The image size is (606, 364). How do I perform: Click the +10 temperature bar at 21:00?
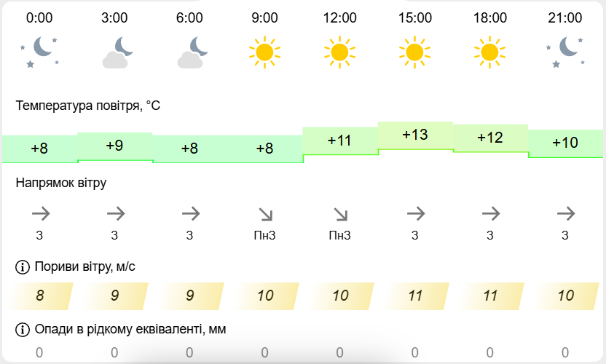pyautogui.click(x=564, y=143)
